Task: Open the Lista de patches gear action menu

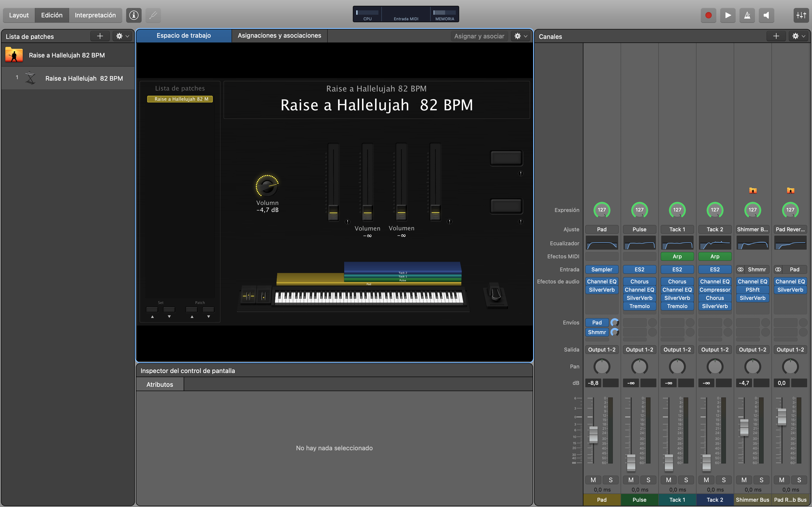Action: coord(122,36)
